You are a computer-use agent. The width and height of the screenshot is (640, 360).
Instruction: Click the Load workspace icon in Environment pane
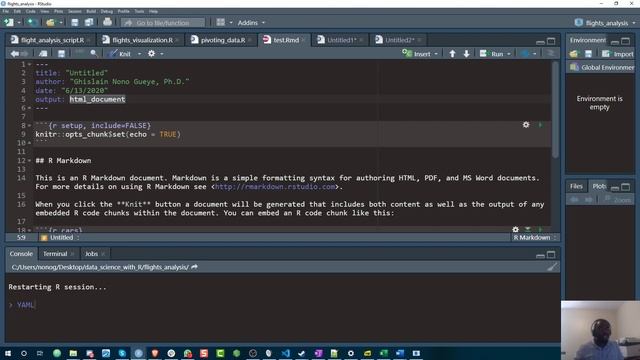pyautogui.click(x=574, y=54)
